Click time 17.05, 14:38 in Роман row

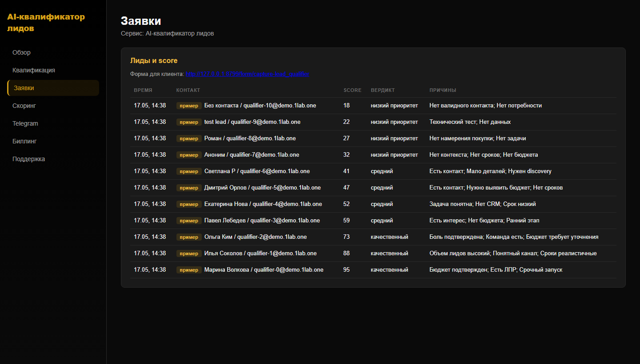150,138
